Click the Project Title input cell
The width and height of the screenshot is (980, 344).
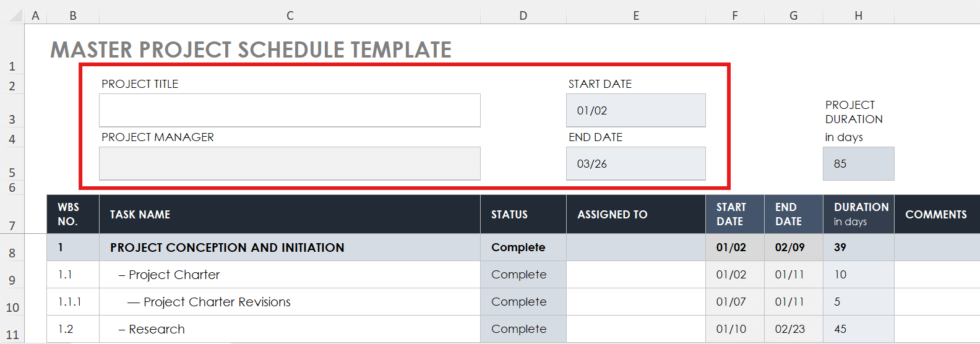tap(290, 110)
